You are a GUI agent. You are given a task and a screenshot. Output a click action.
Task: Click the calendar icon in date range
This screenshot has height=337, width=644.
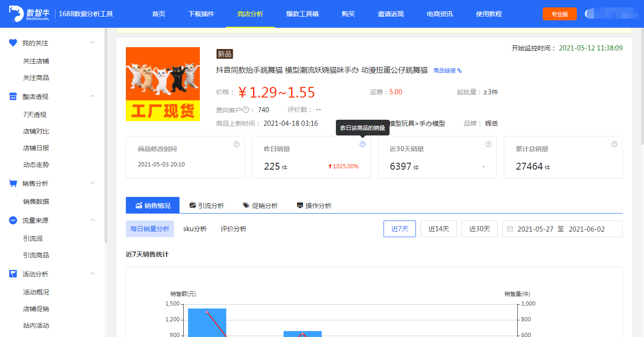tap(510, 229)
